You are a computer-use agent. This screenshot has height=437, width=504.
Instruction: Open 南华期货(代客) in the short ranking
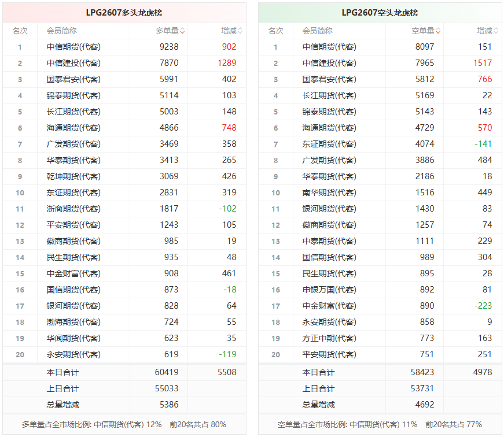[x=329, y=192]
